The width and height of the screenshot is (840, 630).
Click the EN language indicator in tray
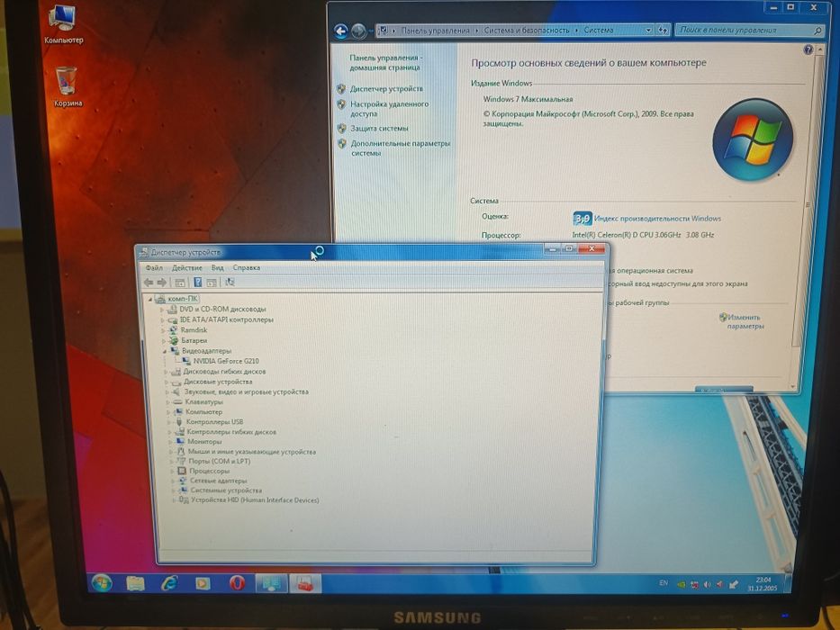click(x=664, y=583)
